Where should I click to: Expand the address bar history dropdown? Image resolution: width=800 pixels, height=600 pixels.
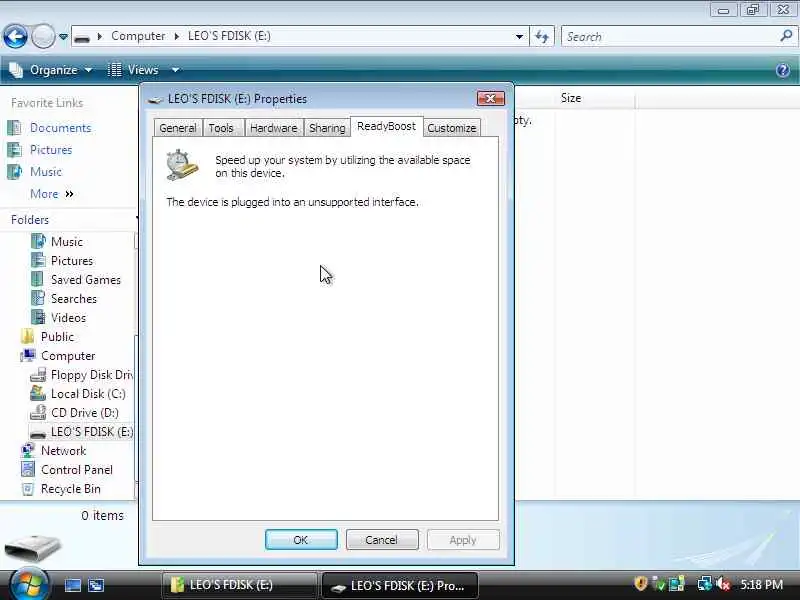tap(519, 37)
